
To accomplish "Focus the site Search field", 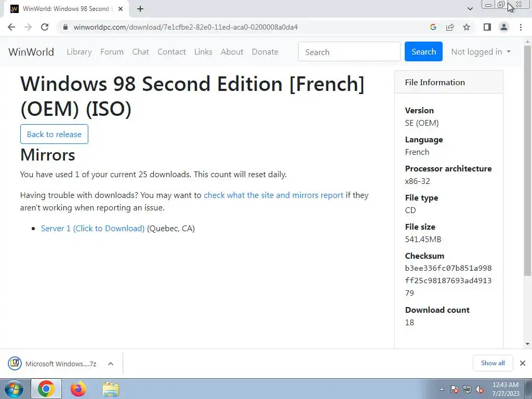I will point(349,51).
